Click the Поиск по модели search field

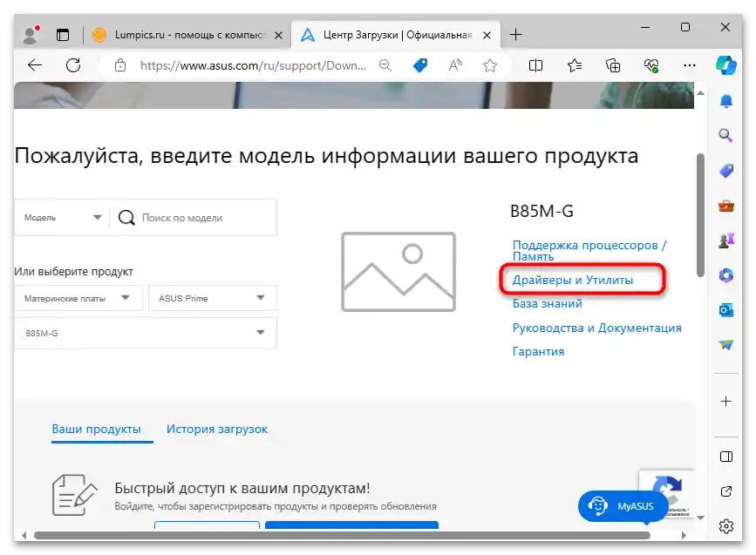(x=201, y=217)
